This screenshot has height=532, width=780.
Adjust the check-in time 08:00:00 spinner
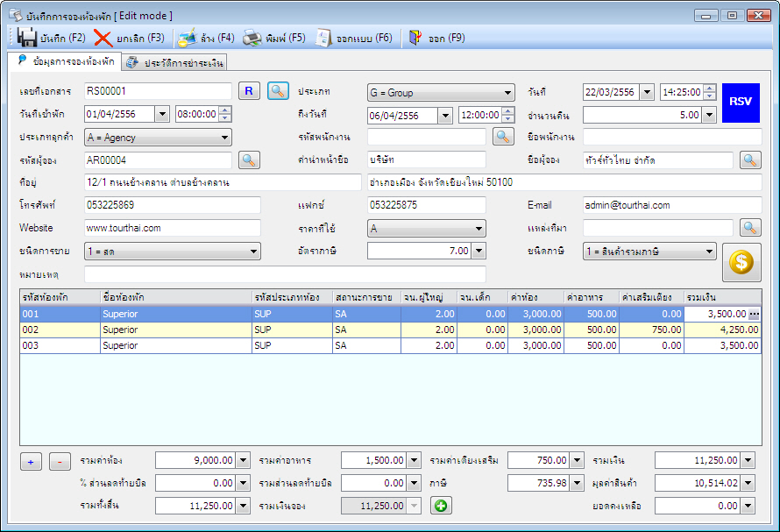(225, 114)
